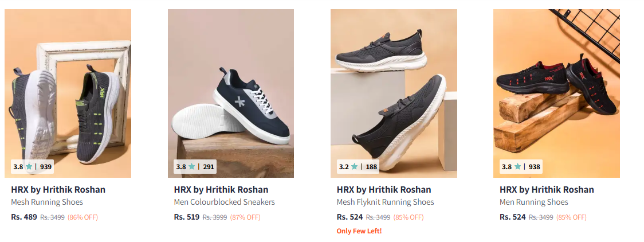Open Mesh Flyknit Running Shoes link
This screenshot has height=242, width=644.
click(385, 202)
